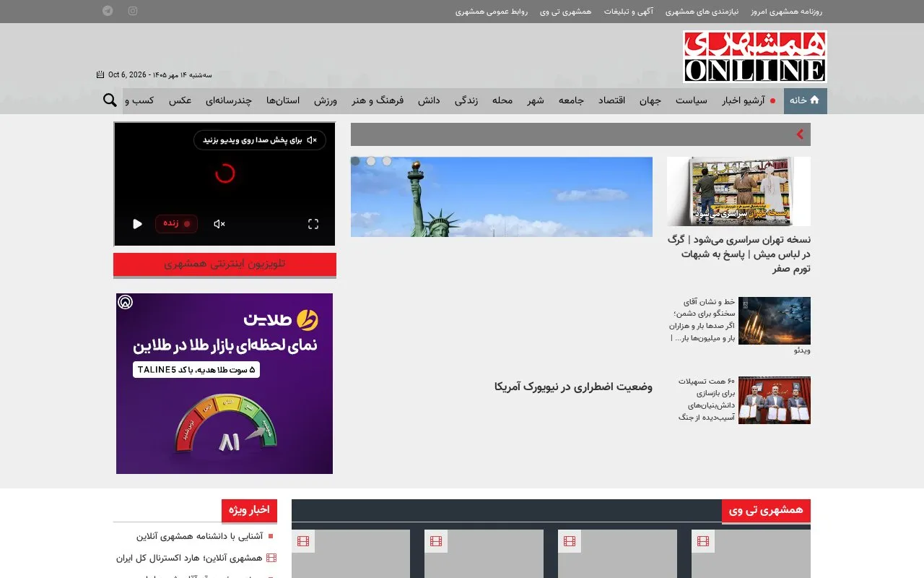The image size is (924, 578).
Task: Unmute the video with the speaker icon
Action: (x=219, y=224)
